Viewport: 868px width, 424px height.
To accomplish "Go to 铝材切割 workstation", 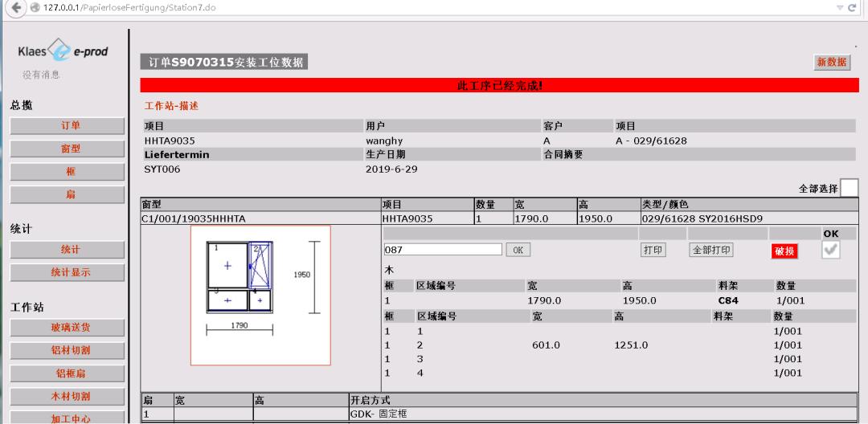I will pos(68,350).
